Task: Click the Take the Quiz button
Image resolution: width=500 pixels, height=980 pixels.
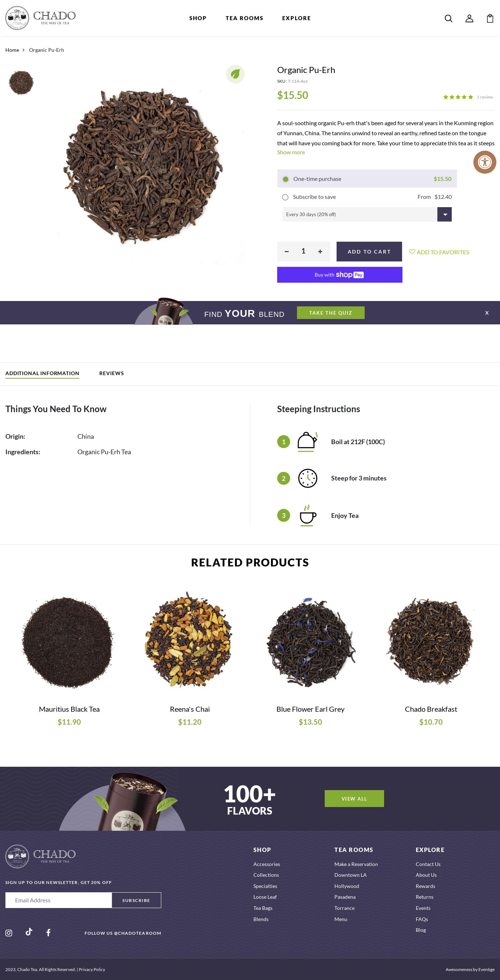Action: pyautogui.click(x=330, y=313)
